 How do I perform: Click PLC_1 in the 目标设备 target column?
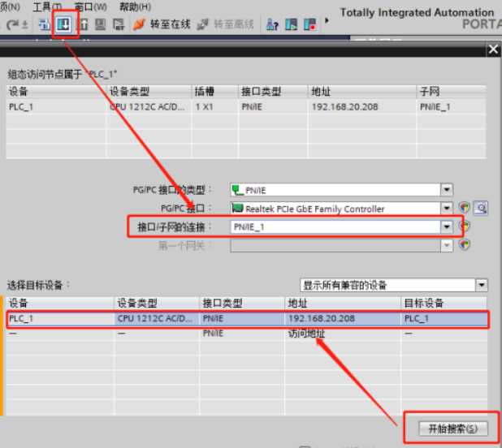[x=417, y=318]
